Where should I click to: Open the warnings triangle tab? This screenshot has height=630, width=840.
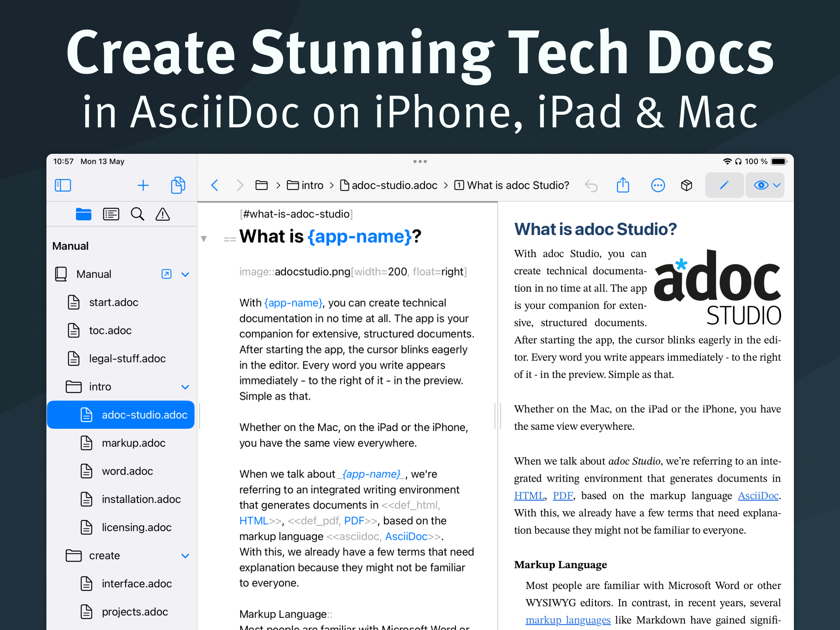pos(163,214)
